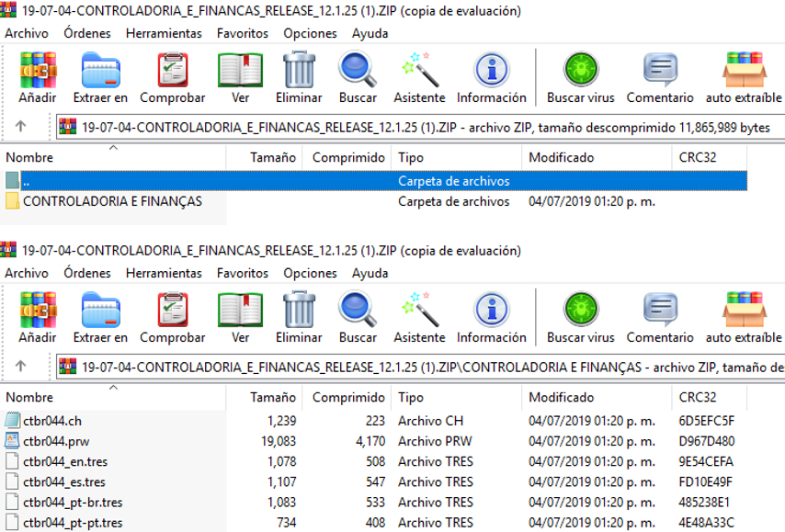Sort by Tipo column in the bottom window

pos(457,397)
